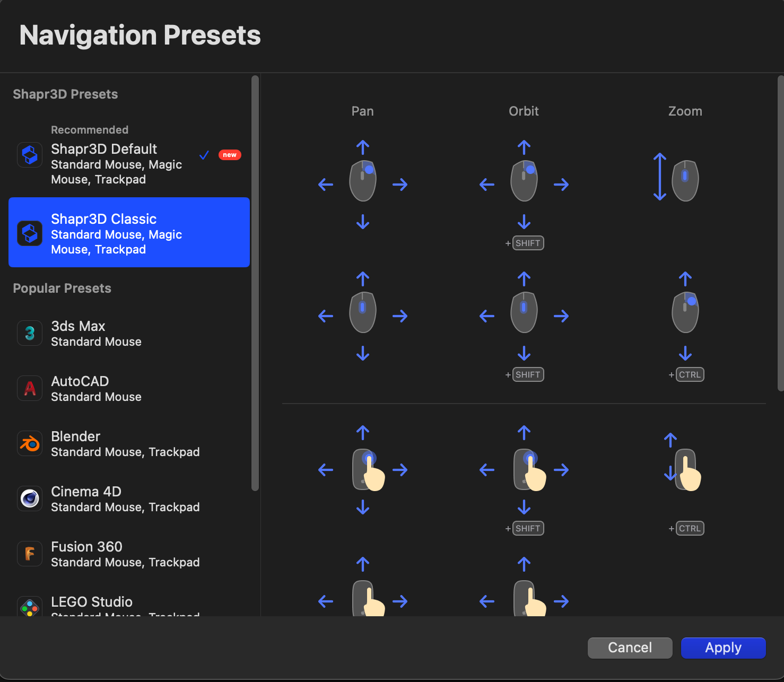Click the Shapr3D Classic logo icon

(x=29, y=232)
